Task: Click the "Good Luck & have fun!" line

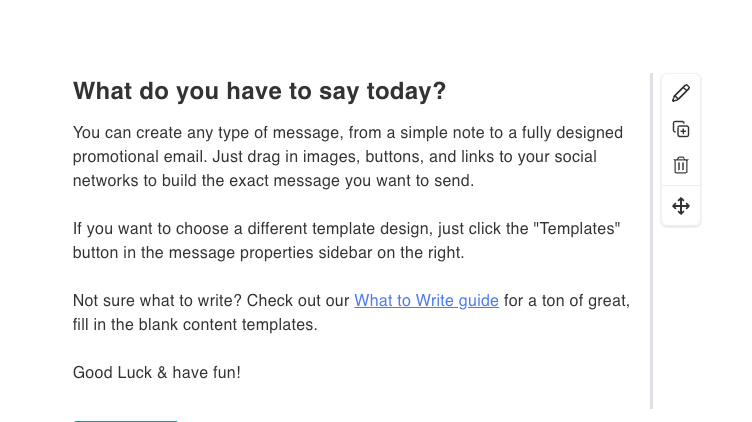Action: click(x=157, y=373)
